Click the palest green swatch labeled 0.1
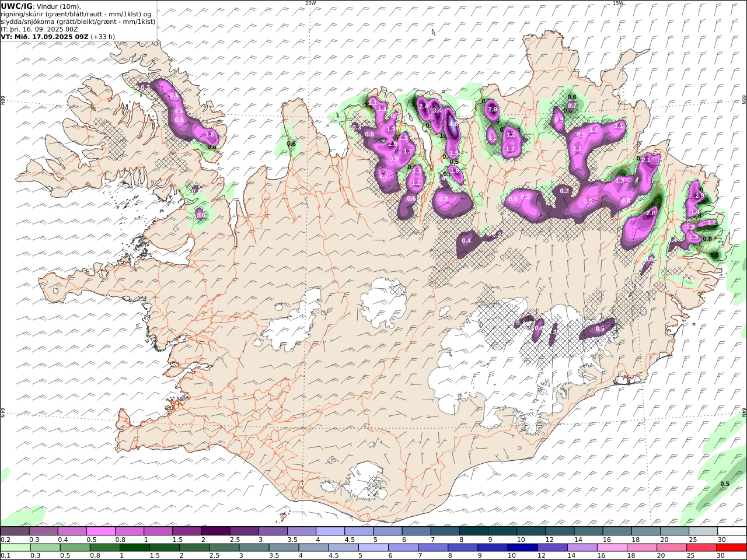Image resolution: width=747 pixels, height=560 pixels. point(15,548)
